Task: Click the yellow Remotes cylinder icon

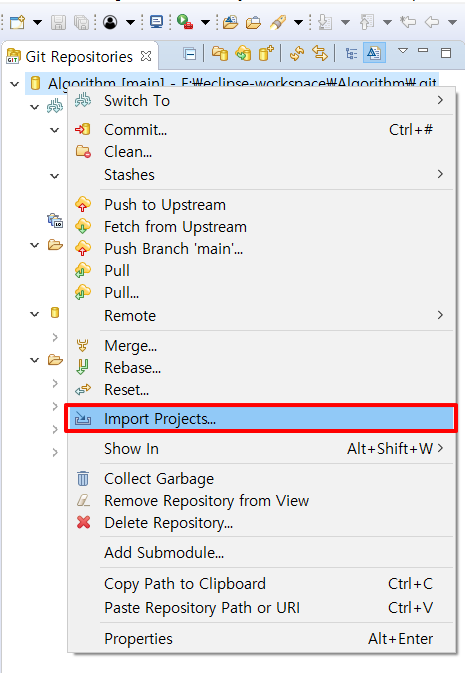Action: tap(55, 312)
